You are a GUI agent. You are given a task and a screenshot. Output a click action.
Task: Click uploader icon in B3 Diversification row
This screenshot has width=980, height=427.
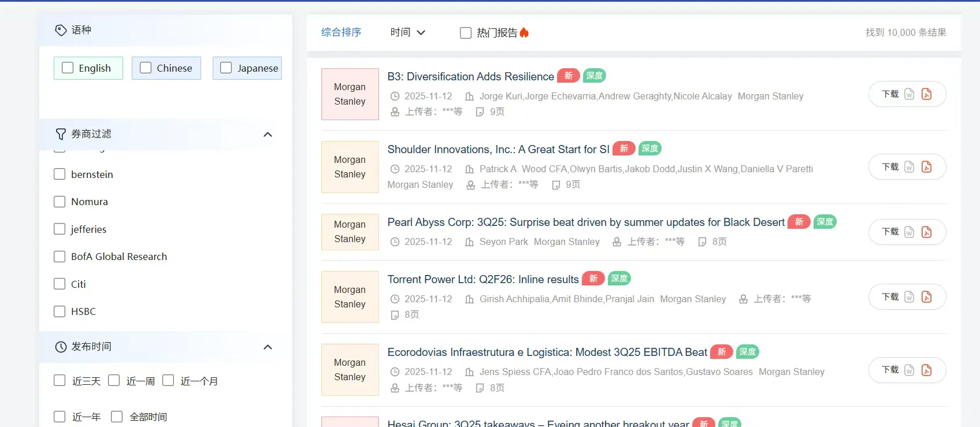(395, 112)
